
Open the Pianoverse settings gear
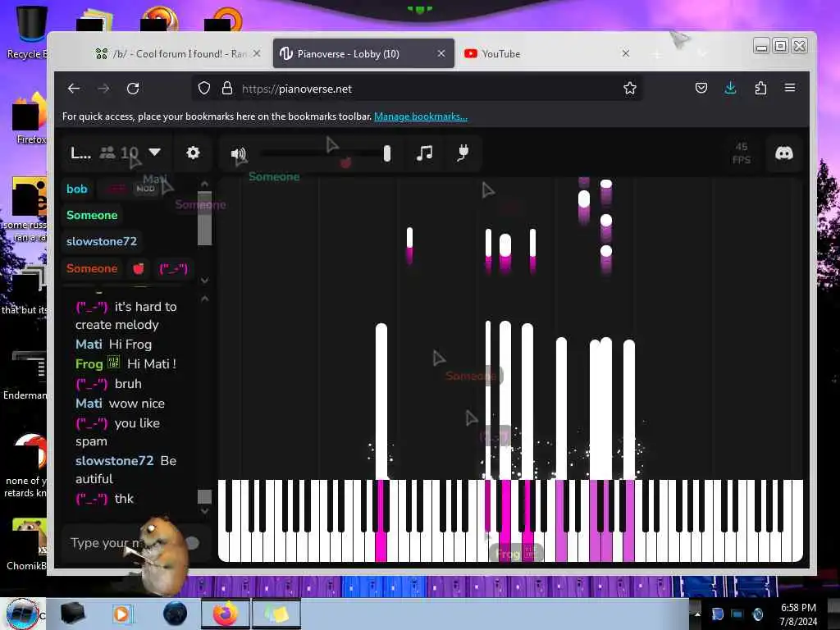tap(193, 153)
